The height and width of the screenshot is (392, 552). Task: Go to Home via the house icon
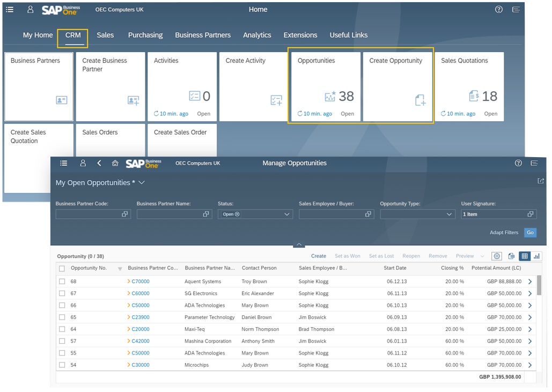(x=115, y=163)
